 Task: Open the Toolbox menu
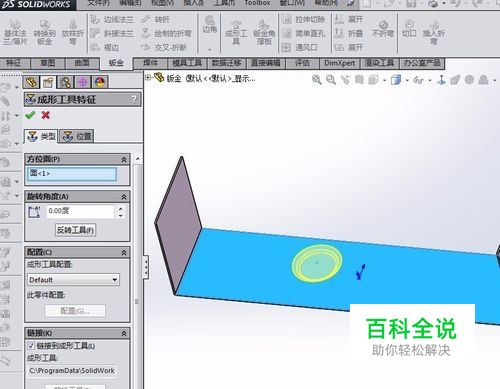tap(257, 3)
